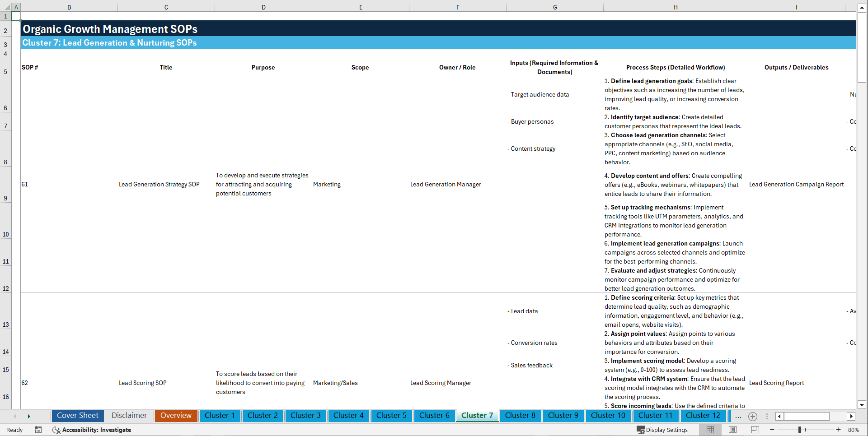Select the Cover Sheet tab
This screenshot has width=868, height=436.
coord(77,416)
